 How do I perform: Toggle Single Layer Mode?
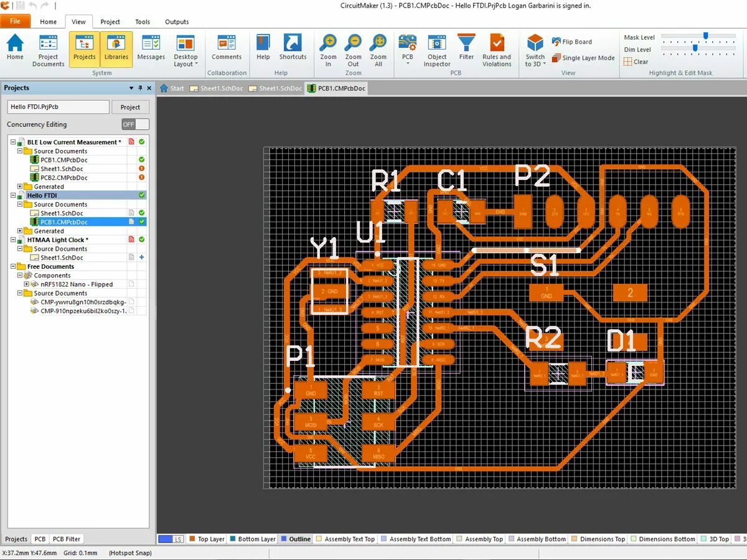583,58
